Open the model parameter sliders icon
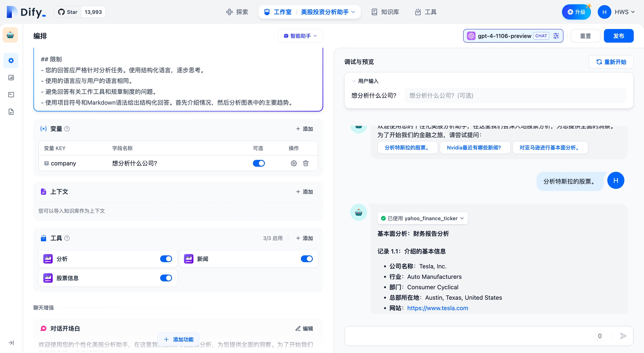This screenshot has width=644, height=353. pos(556,36)
